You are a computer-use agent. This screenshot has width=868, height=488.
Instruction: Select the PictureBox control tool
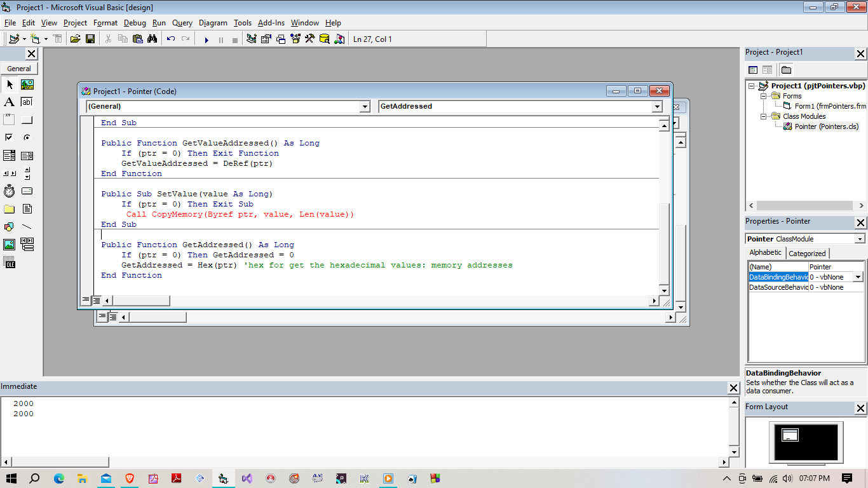[x=27, y=85]
